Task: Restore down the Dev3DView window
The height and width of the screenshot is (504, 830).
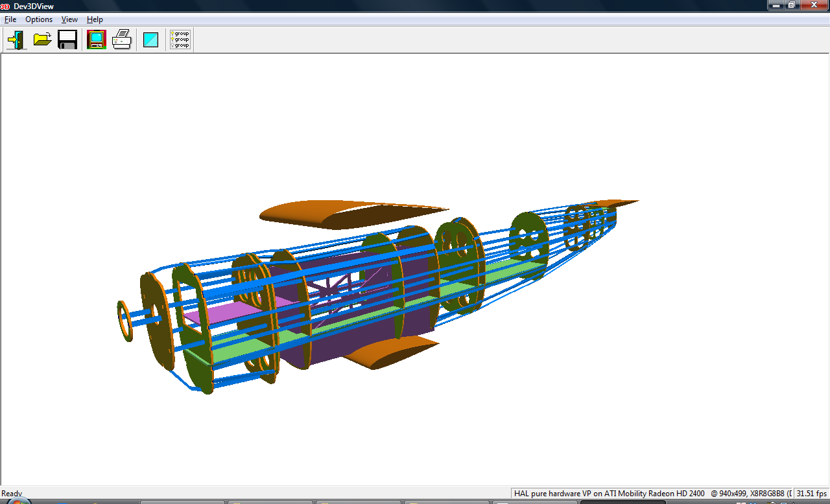Action: (792, 5)
